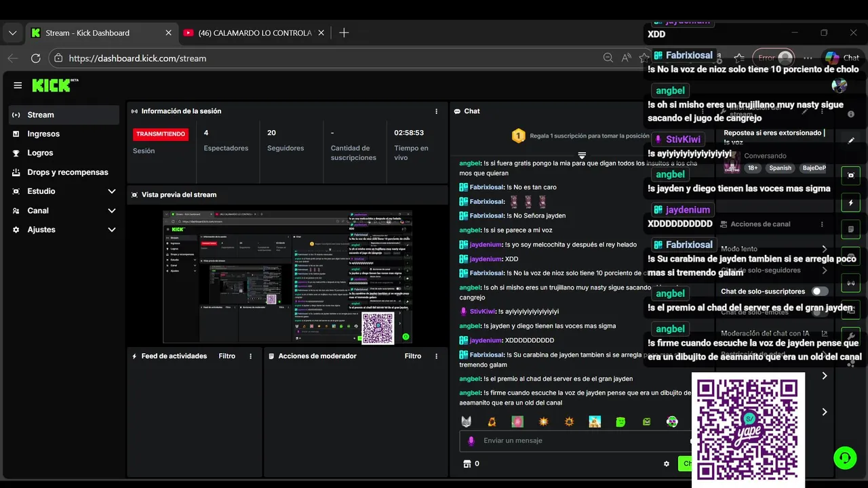Open the green support headset button
Viewport: 868px width, 488px height.
coord(845,457)
